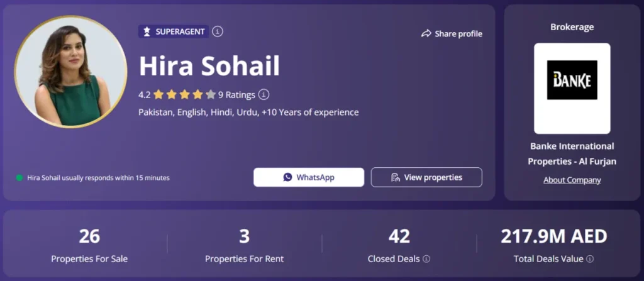This screenshot has height=281, width=644.
Task: Click the Banke brokerage logo
Action: (x=572, y=80)
